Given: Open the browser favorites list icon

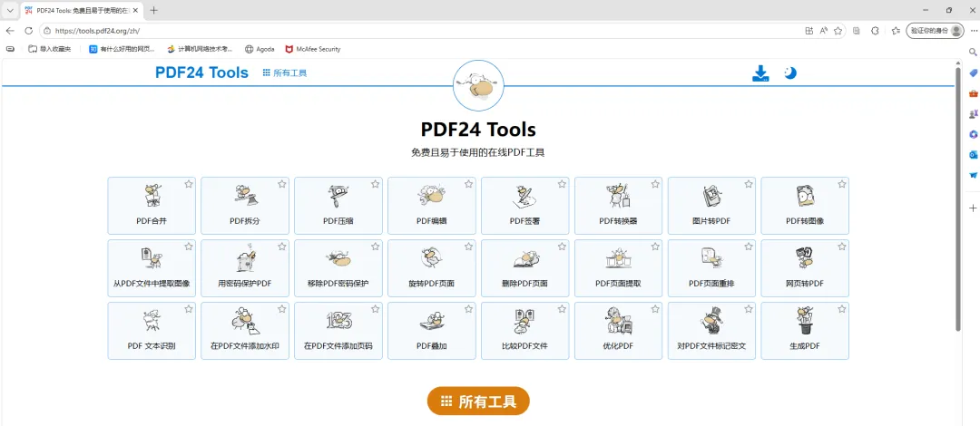Looking at the screenshot, I should 896,31.
